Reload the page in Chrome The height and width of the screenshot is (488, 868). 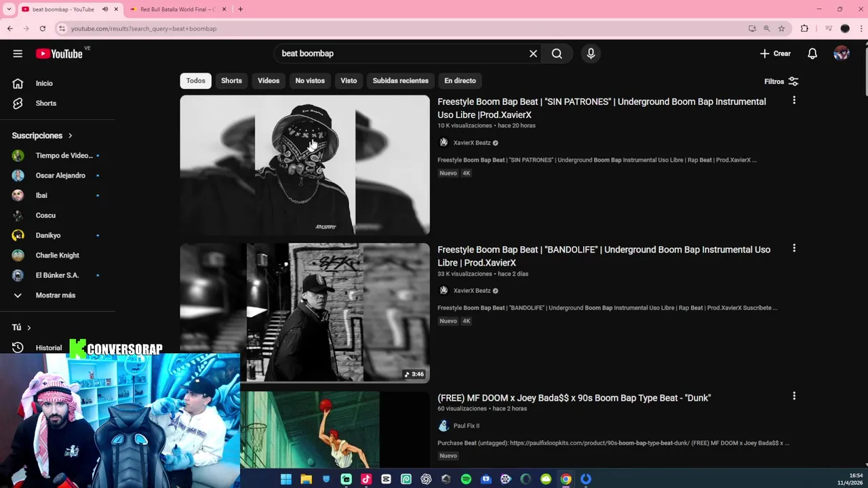click(42, 28)
